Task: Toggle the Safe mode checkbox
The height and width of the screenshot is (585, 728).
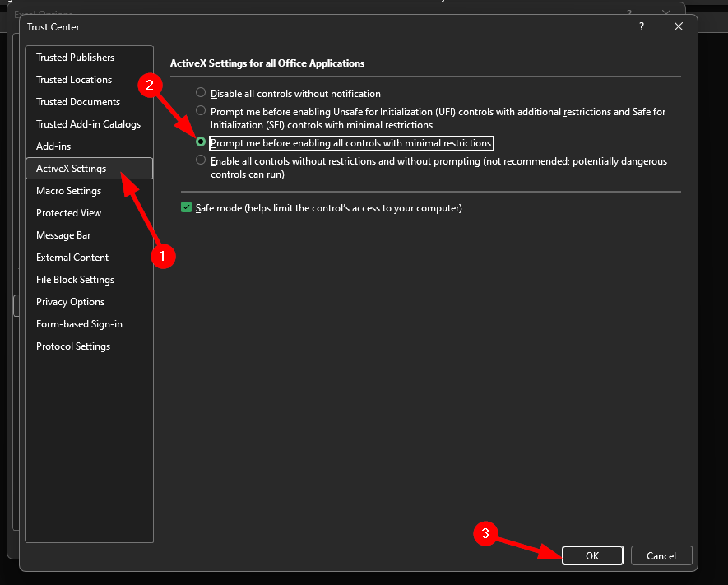Action: tap(186, 208)
